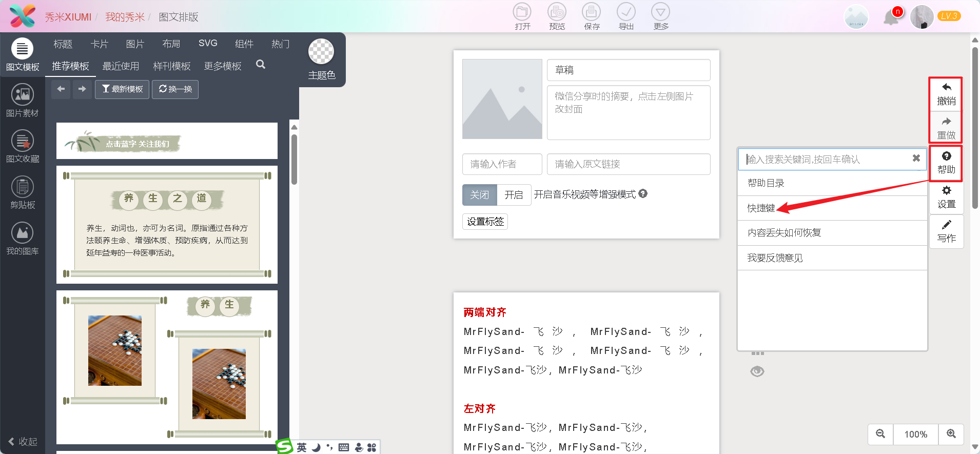Clear the help search box with X
980x454 pixels.
coord(916,159)
